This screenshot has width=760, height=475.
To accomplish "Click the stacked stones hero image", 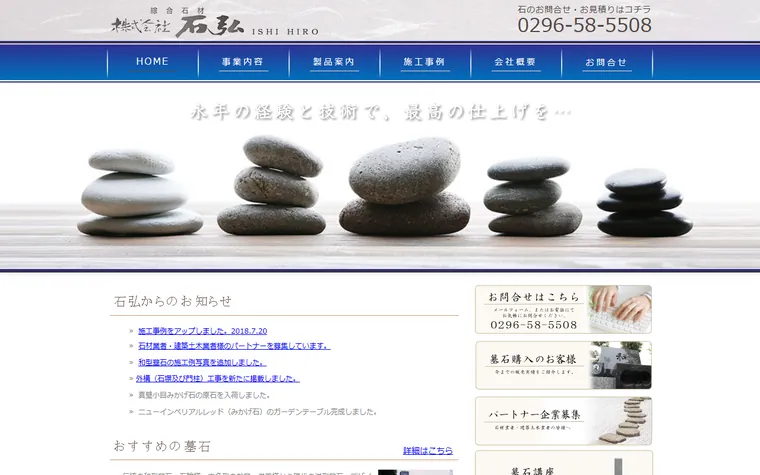I will pos(380,177).
